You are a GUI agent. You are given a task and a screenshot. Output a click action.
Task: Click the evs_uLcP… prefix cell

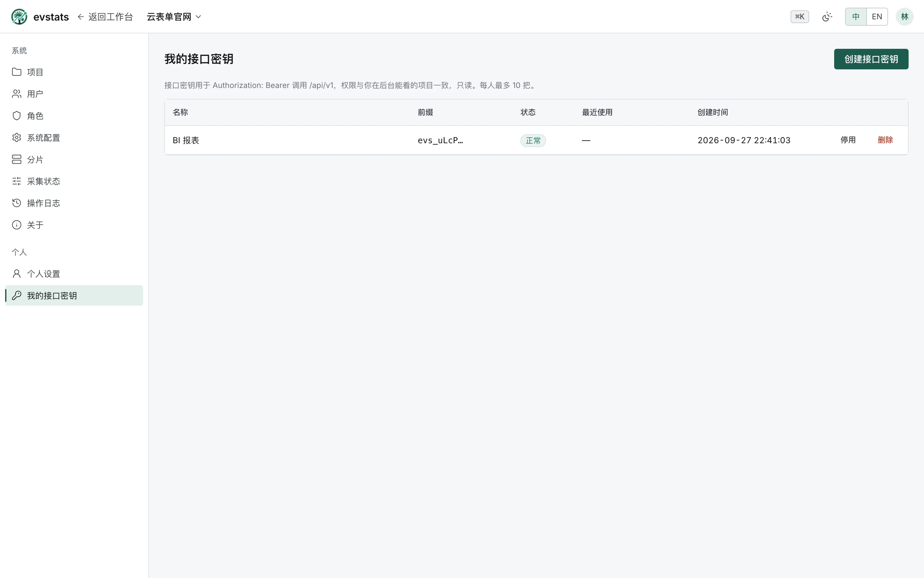440,140
